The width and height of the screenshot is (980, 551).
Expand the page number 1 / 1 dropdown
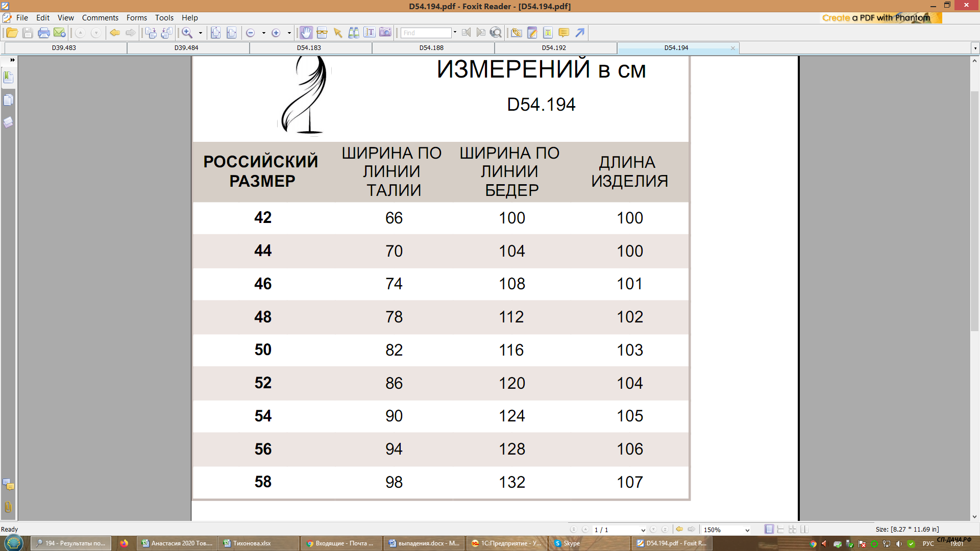point(643,530)
